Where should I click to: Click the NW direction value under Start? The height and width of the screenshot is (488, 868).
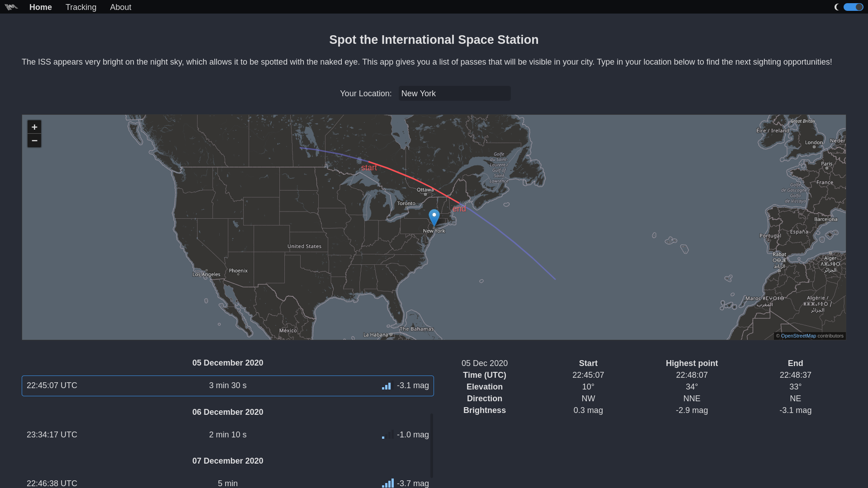pos(589,398)
